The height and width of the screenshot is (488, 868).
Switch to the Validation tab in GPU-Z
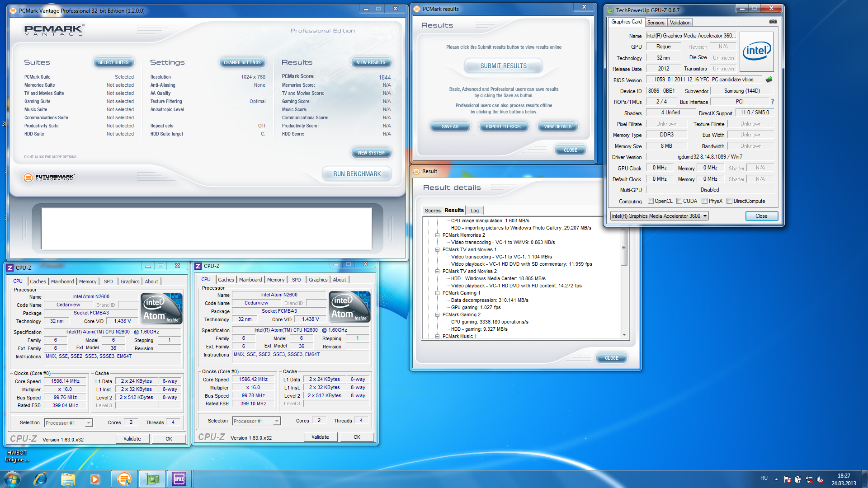point(680,23)
